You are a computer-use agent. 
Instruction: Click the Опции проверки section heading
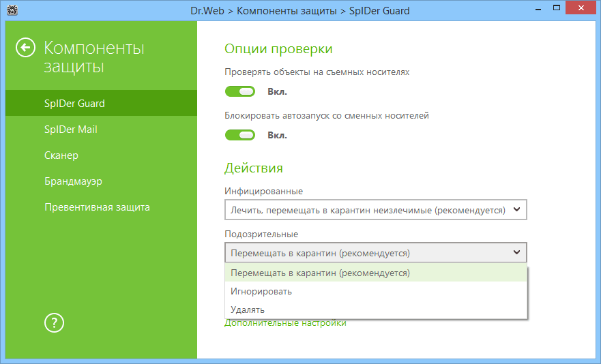point(278,49)
